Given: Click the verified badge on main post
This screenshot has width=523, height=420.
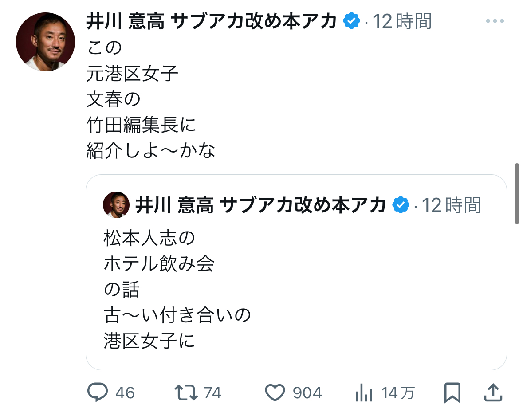Looking at the screenshot, I should [352, 21].
